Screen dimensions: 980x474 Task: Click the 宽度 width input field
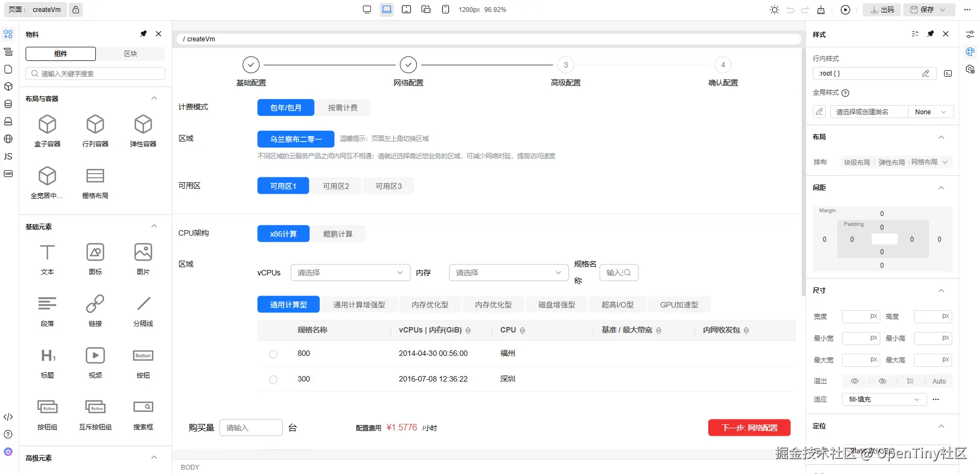tap(861, 316)
